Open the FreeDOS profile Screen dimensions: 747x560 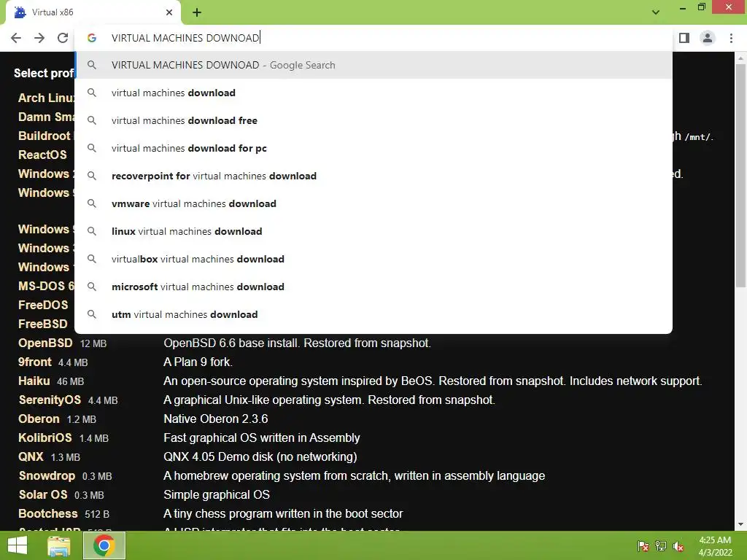click(x=43, y=305)
